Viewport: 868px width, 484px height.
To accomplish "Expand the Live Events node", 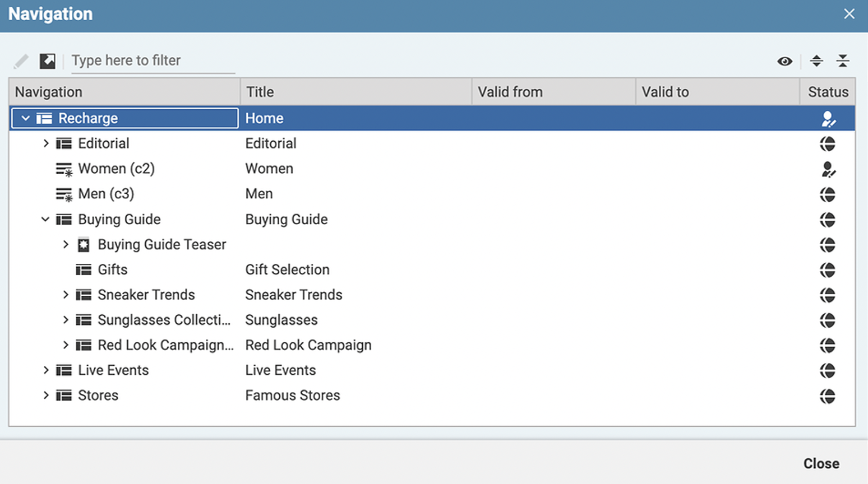I will coord(46,370).
